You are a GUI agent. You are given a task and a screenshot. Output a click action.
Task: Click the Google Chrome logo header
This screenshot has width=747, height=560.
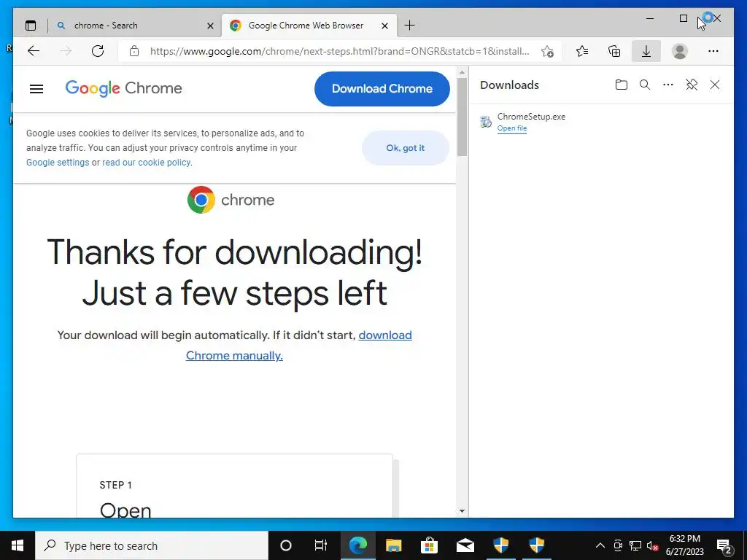pos(124,88)
